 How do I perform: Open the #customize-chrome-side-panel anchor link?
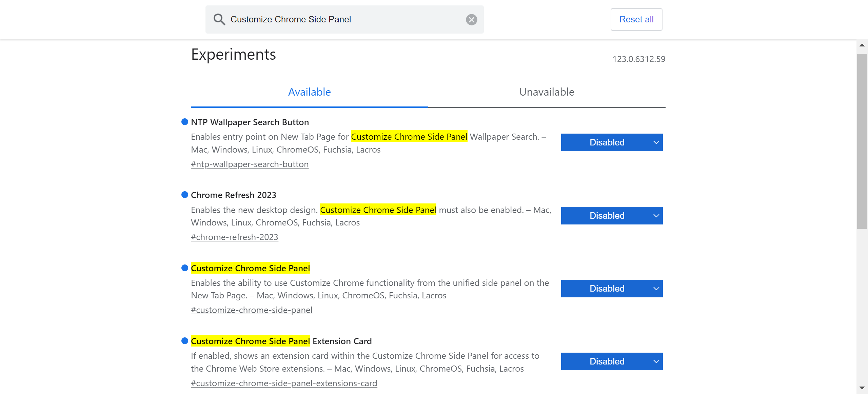pyautogui.click(x=251, y=310)
